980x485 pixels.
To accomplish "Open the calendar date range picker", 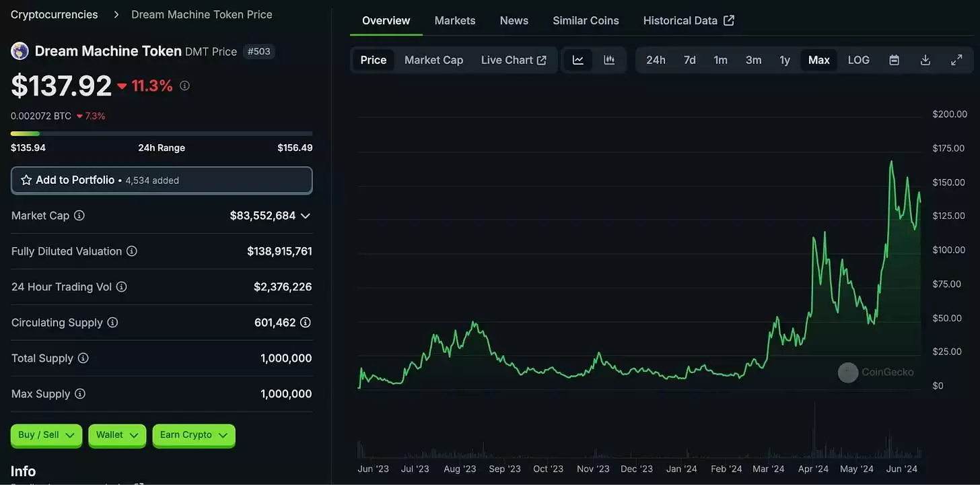I will click(x=894, y=60).
